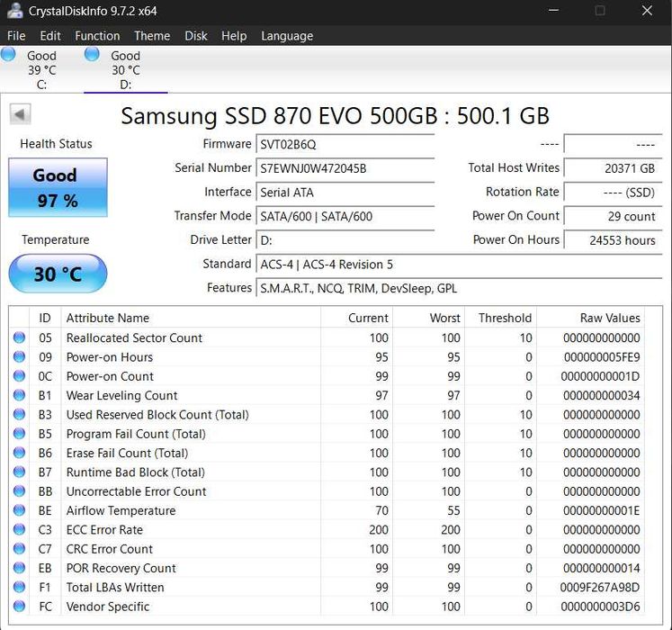Screen dimensions: 672x630
Task: Minimize the CrystalDiskInfo window
Action: [554, 10]
